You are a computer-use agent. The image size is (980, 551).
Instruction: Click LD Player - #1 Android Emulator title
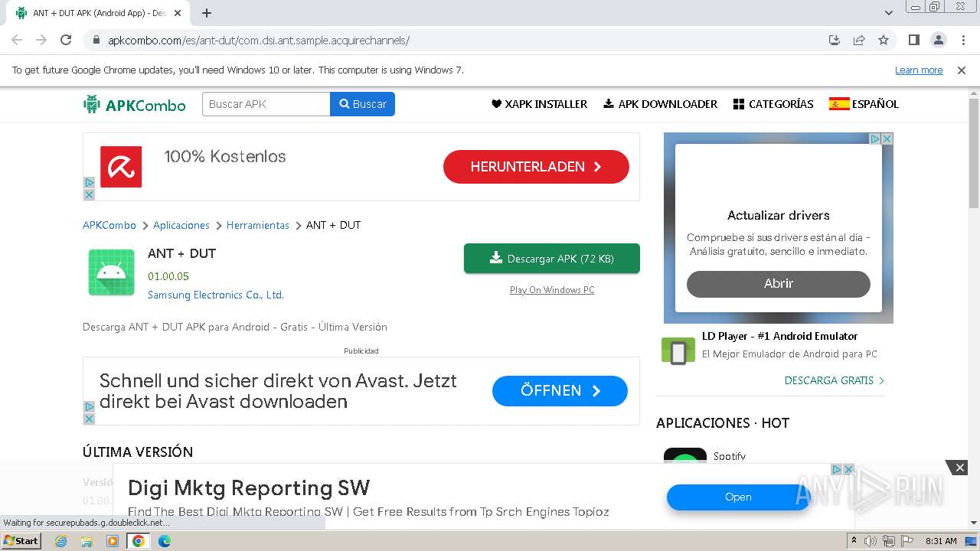point(779,336)
